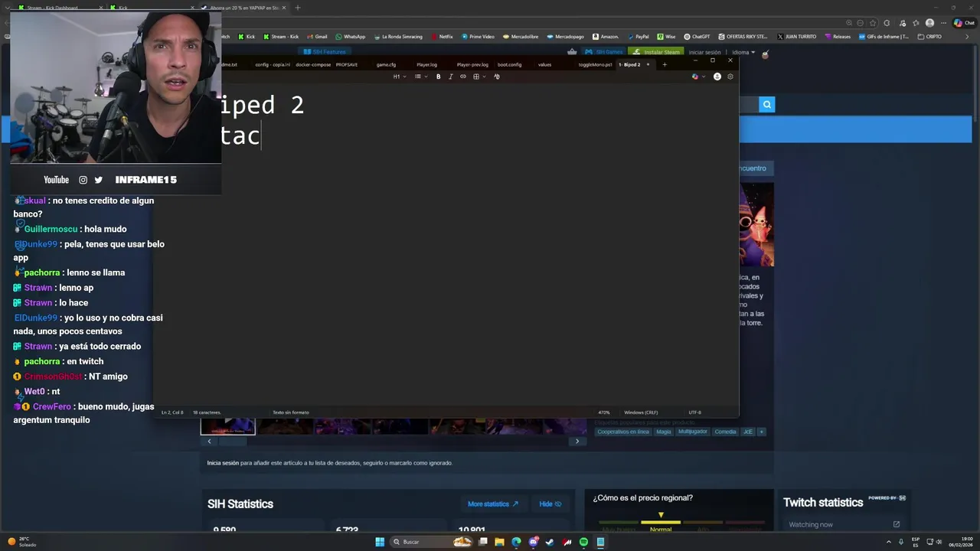The width and height of the screenshot is (980, 551).
Task: Open Notepad from taskbar
Action: tap(600, 542)
